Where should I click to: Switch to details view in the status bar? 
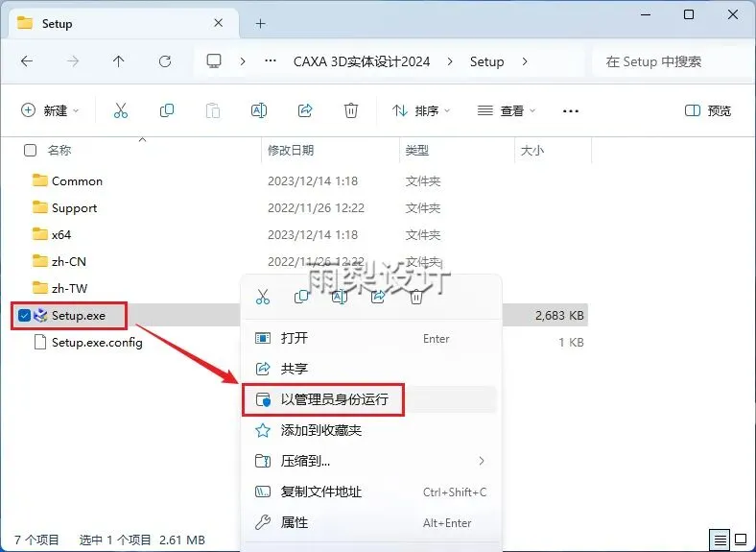tap(720, 540)
